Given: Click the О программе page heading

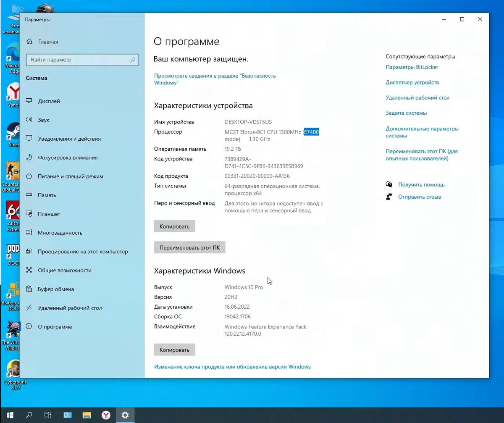Looking at the screenshot, I should click(186, 42).
